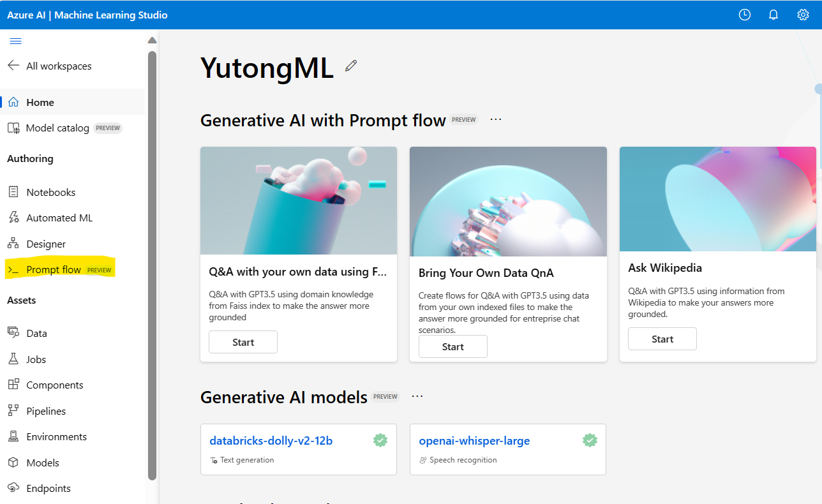Click the Text generation label

click(247, 460)
